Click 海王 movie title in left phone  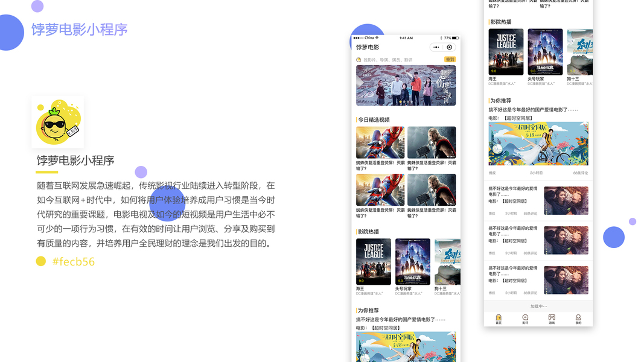pyautogui.click(x=360, y=289)
